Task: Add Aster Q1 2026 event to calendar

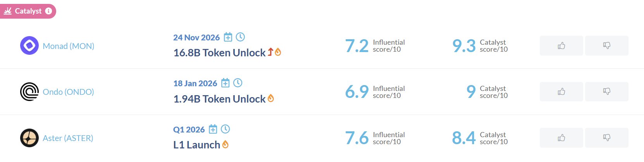Action: 213,129
